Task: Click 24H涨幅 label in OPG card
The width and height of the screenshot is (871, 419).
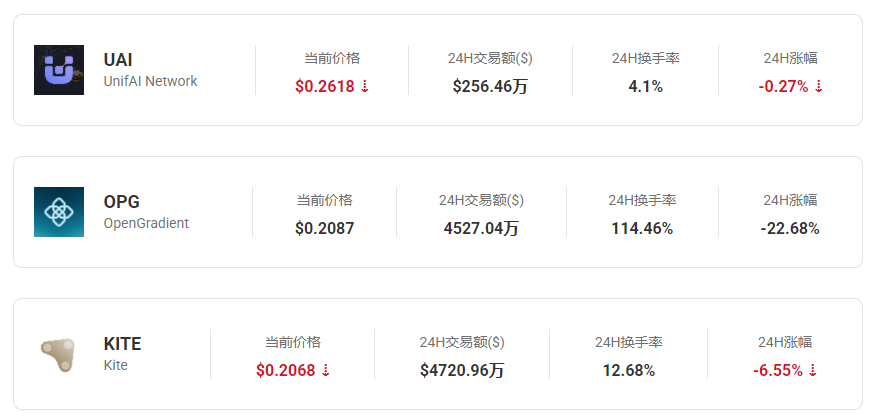Action: click(x=790, y=200)
